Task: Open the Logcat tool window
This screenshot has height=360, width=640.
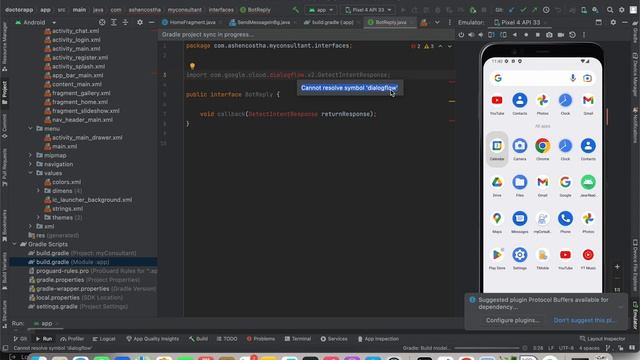Action: click(x=104, y=339)
